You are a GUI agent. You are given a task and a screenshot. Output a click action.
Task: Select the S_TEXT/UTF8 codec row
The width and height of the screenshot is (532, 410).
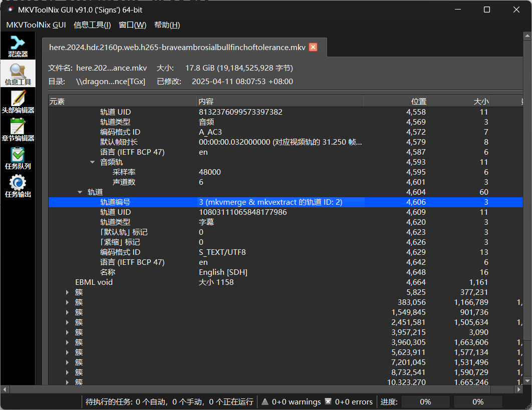coord(286,252)
